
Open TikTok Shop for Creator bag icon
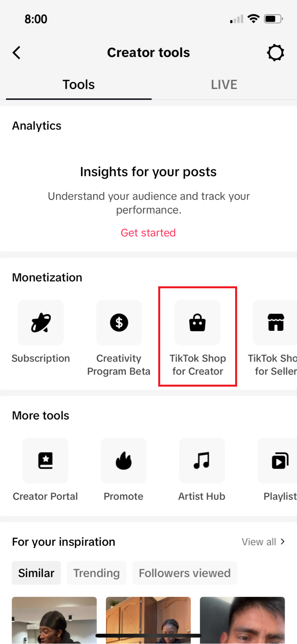pyautogui.click(x=197, y=323)
